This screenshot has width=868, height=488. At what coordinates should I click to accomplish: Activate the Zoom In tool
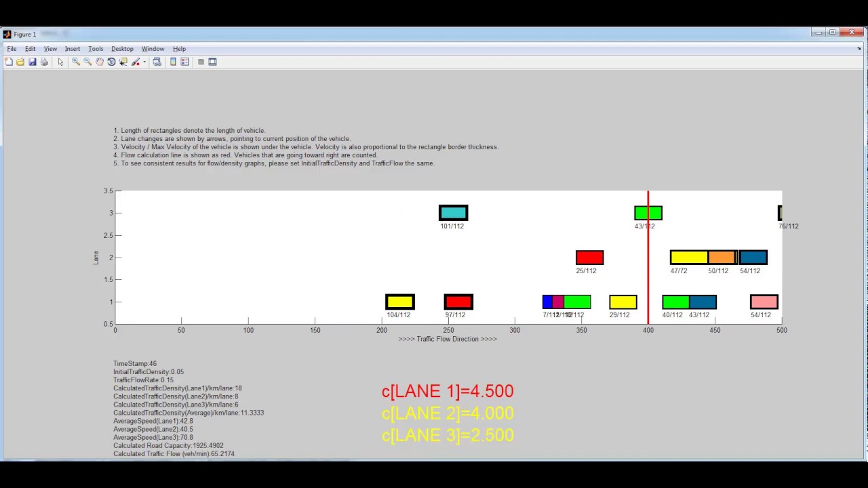(x=76, y=62)
